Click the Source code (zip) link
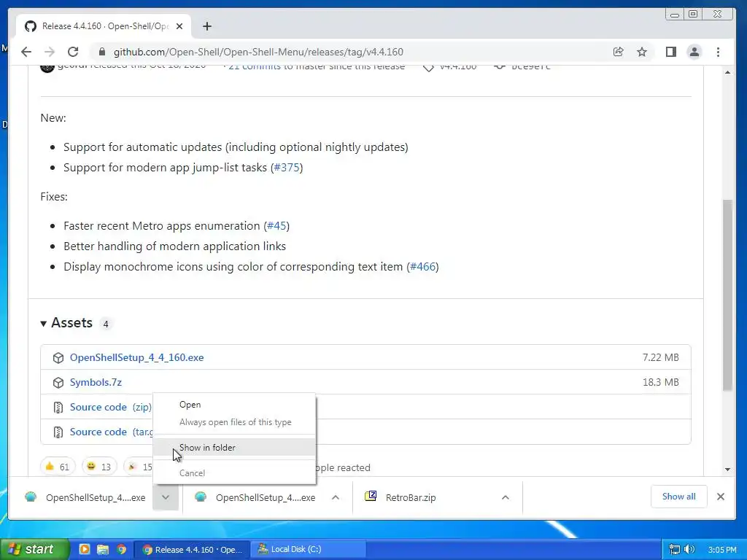747x560 pixels. pyautogui.click(x=111, y=407)
